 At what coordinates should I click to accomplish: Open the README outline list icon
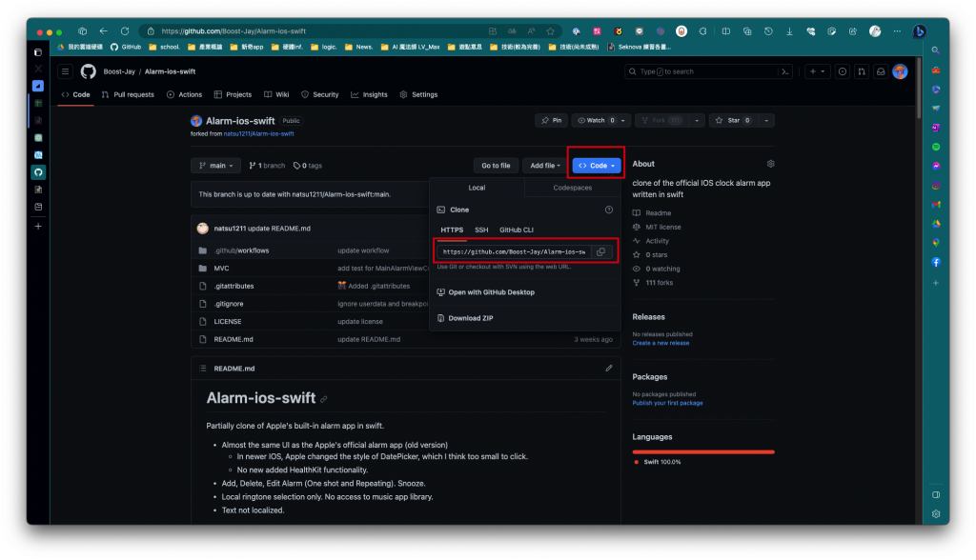coord(203,369)
